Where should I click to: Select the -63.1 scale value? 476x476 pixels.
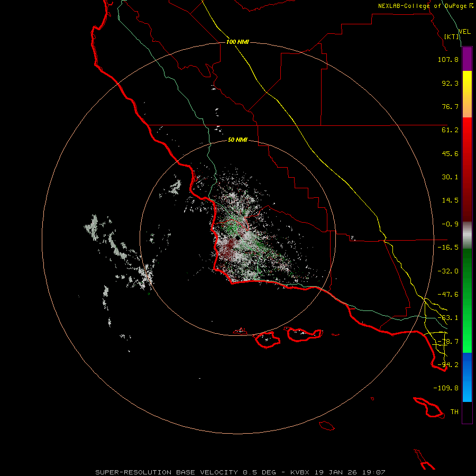[448, 318]
